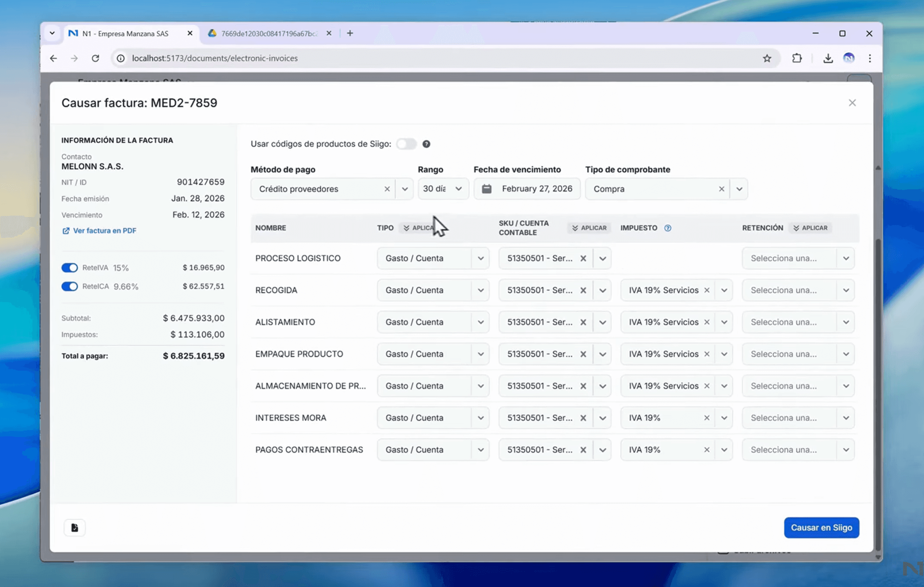The height and width of the screenshot is (587, 924).
Task: Clear the Crédito proveedores payment method
Action: pos(387,189)
